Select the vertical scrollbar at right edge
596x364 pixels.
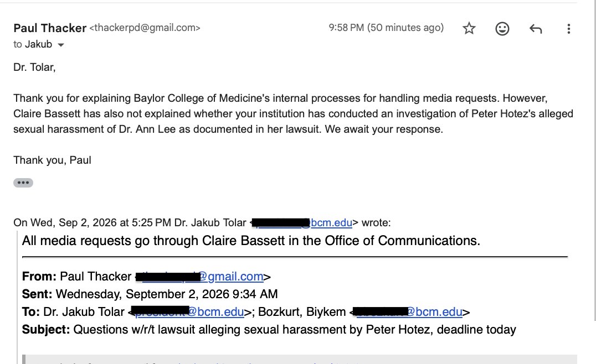pyautogui.click(x=595, y=159)
